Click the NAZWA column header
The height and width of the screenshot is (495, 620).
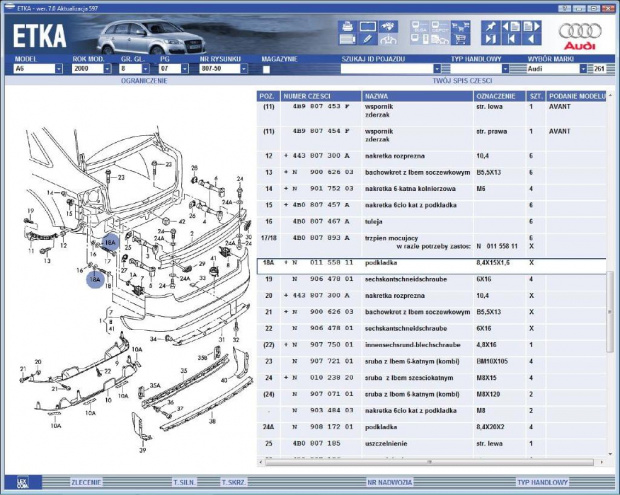click(x=418, y=96)
